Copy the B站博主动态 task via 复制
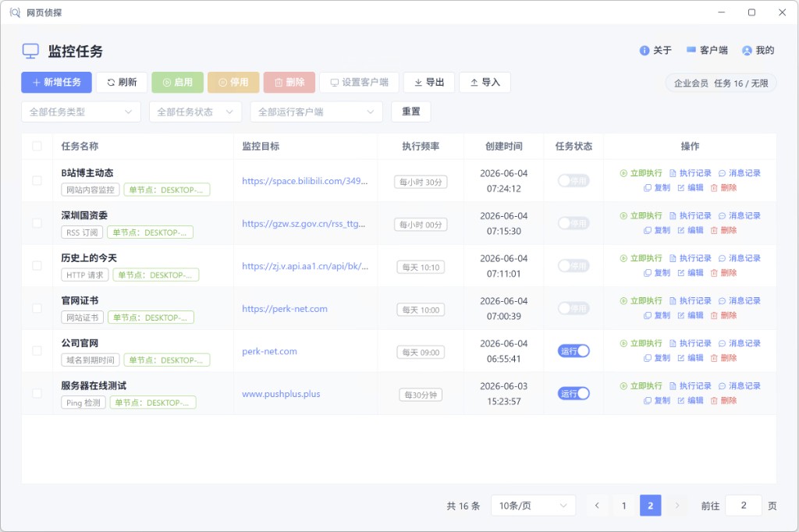Screen dimensions: 799x532 click(657, 188)
